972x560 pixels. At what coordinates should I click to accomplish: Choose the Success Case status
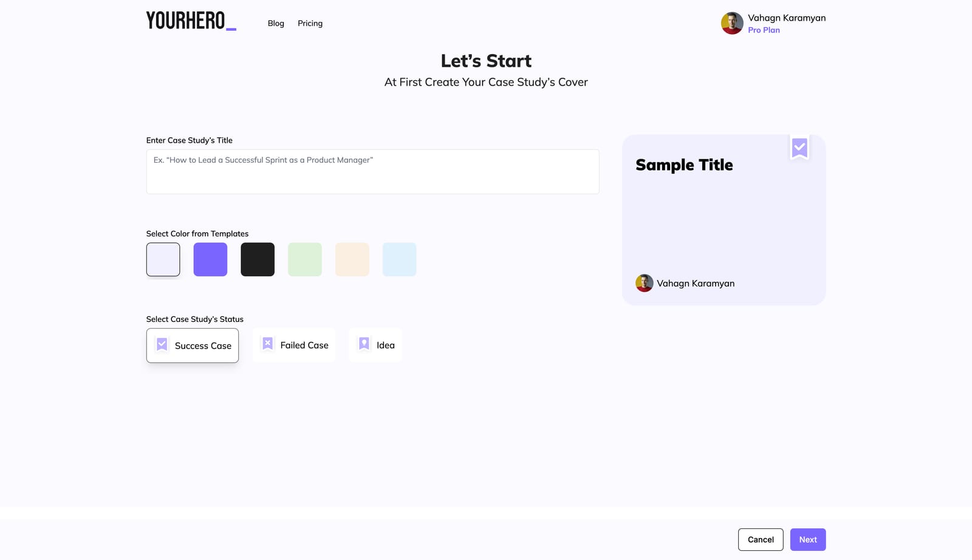pos(193,346)
